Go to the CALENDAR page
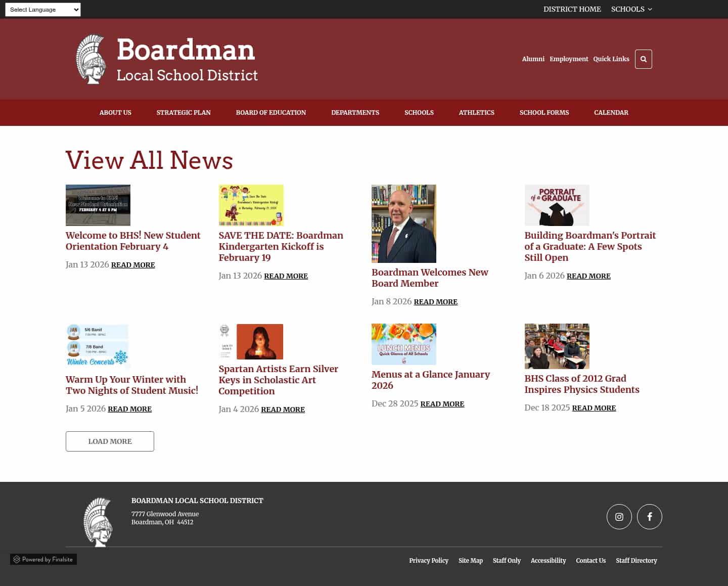 click(x=611, y=113)
